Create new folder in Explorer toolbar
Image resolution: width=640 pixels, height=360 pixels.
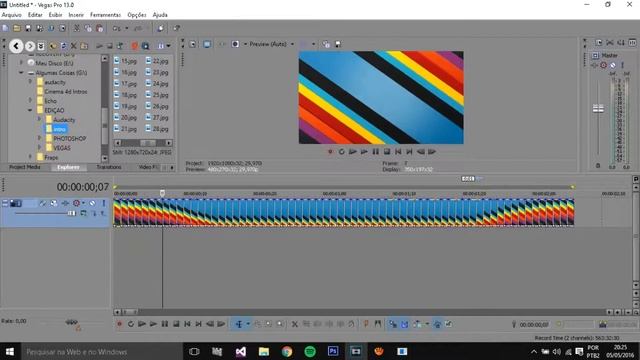pos(84,46)
